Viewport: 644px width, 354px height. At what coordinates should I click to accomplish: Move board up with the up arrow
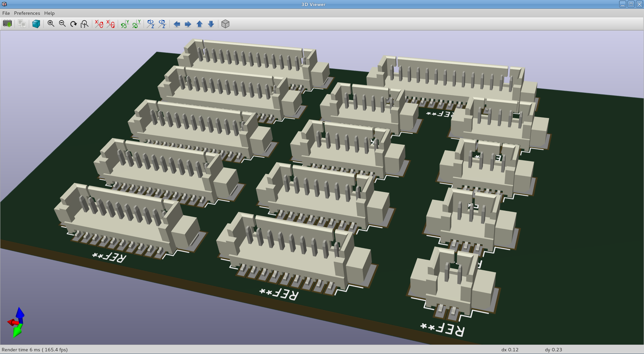coord(200,24)
